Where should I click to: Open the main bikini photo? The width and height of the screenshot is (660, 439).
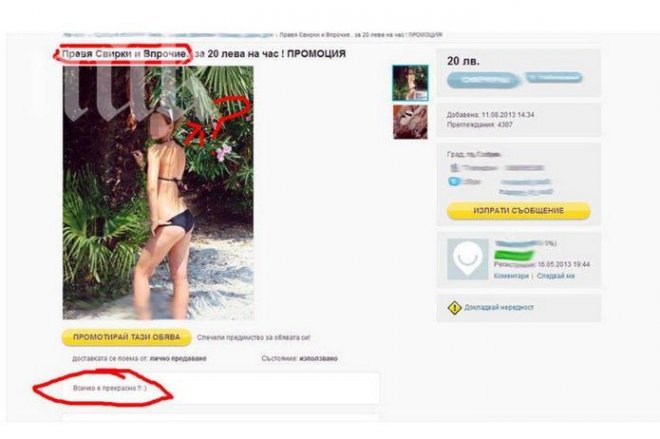pos(158,192)
